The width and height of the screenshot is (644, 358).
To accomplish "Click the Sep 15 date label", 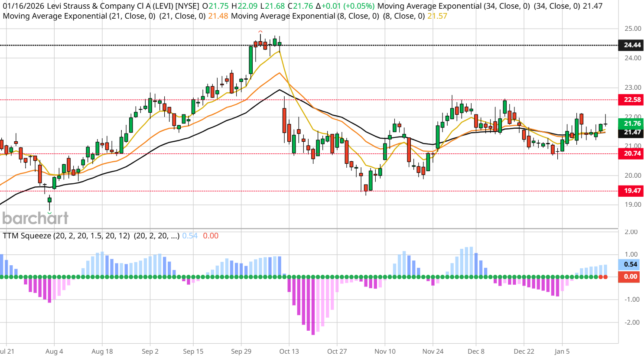I will pyautogui.click(x=193, y=351).
